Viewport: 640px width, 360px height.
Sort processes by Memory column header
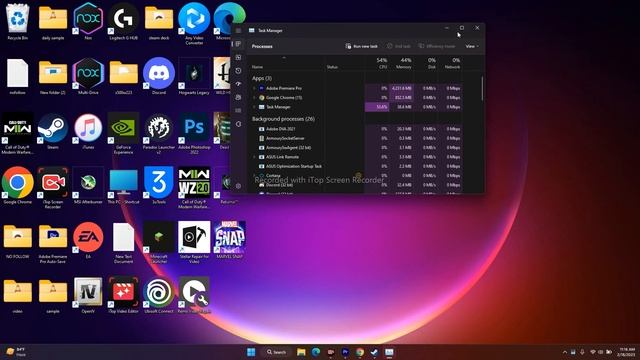403,63
